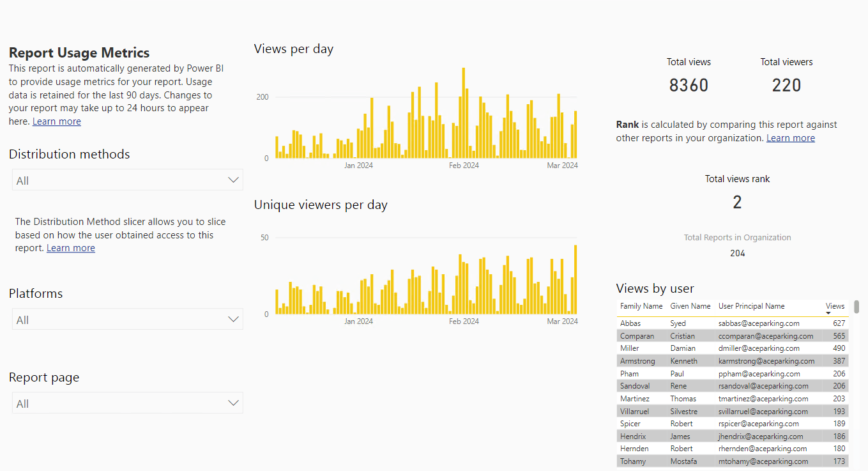
Task: Select the Miller family name cell
Action: (630, 348)
